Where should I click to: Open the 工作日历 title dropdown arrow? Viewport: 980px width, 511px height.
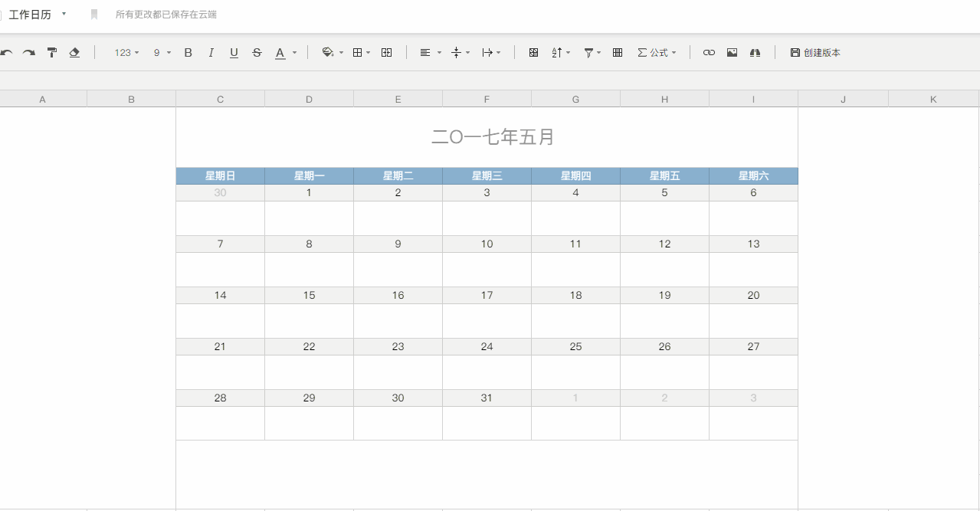pos(64,14)
